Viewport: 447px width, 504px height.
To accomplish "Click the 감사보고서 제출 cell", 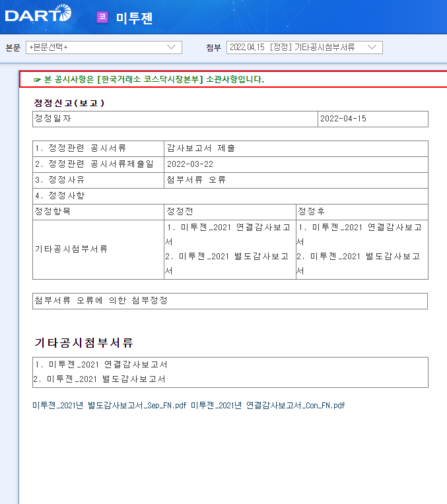I will coord(296,148).
